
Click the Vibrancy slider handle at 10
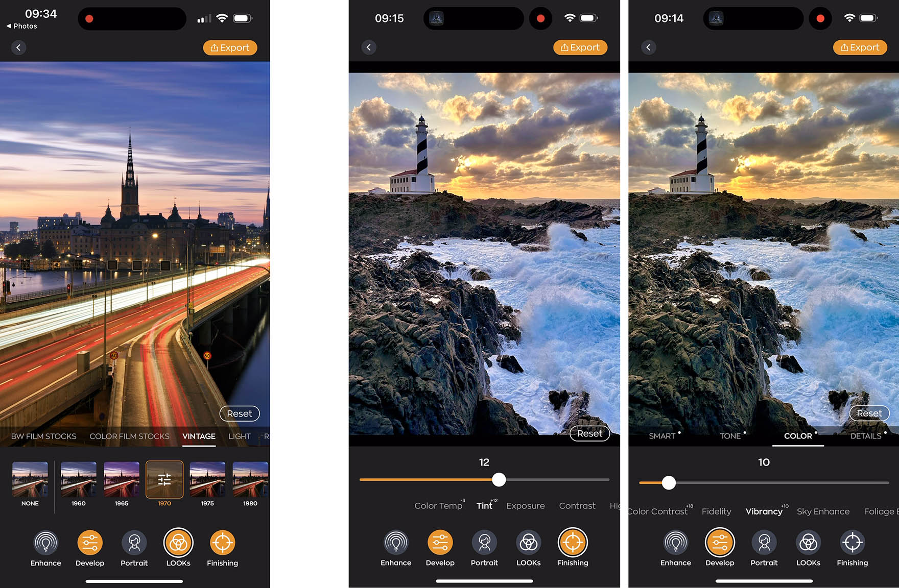point(669,482)
